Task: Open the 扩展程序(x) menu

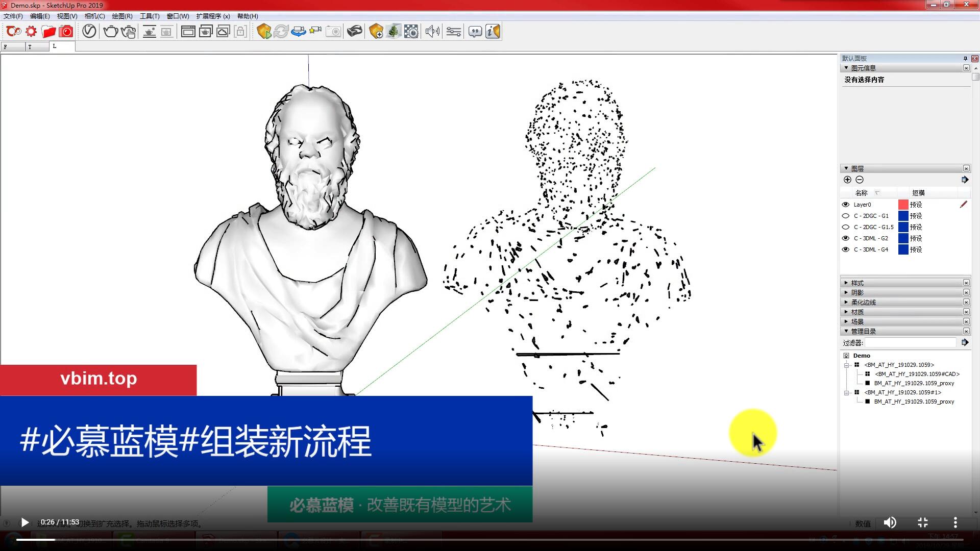Action: [212, 16]
